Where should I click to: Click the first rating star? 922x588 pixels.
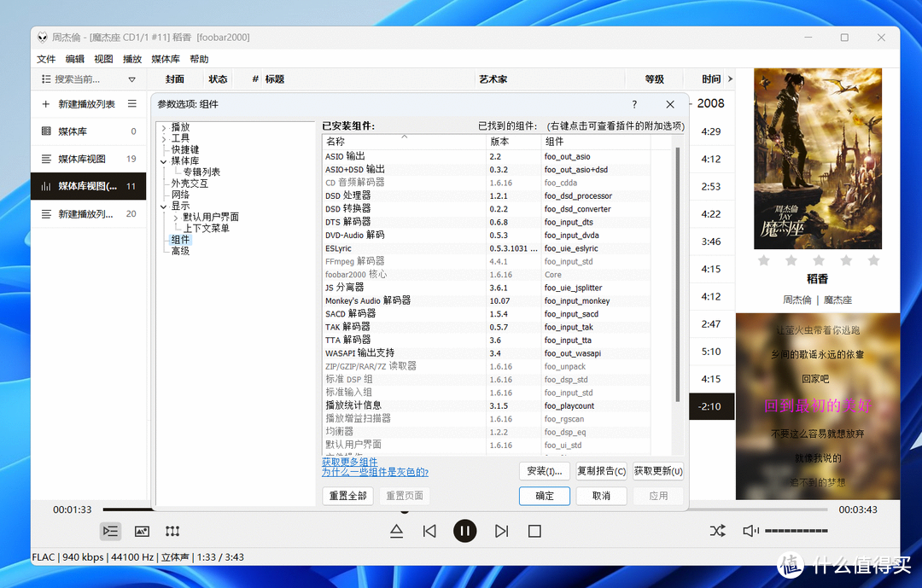click(763, 260)
